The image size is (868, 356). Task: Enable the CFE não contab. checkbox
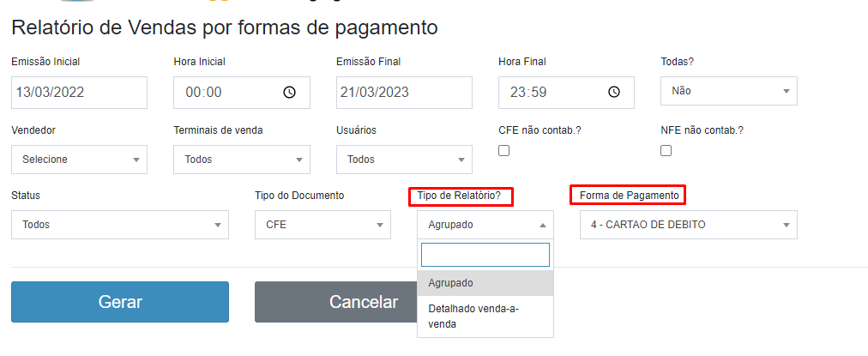[504, 151]
